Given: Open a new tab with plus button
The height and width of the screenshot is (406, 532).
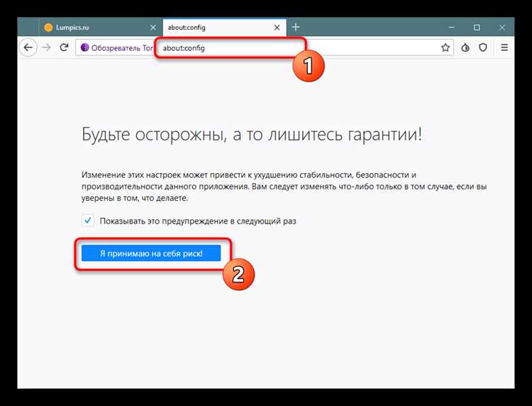Looking at the screenshot, I should (296, 27).
